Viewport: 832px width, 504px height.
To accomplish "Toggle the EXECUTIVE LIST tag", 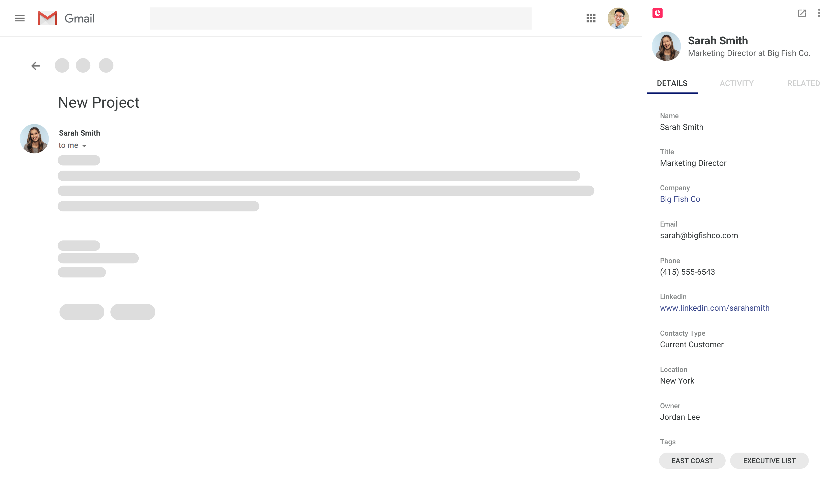I will (x=769, y=460).
